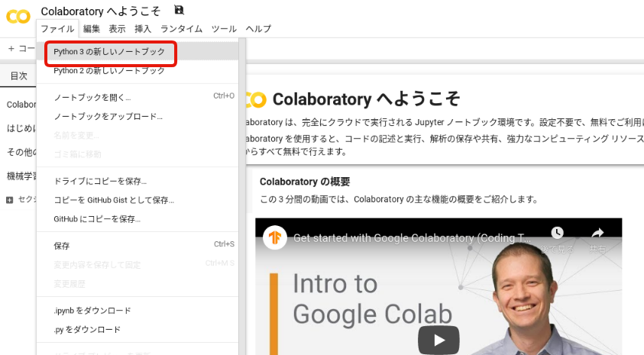Choose コピーを GitHub Gist として保存…
644x355 pixels.
138,200
